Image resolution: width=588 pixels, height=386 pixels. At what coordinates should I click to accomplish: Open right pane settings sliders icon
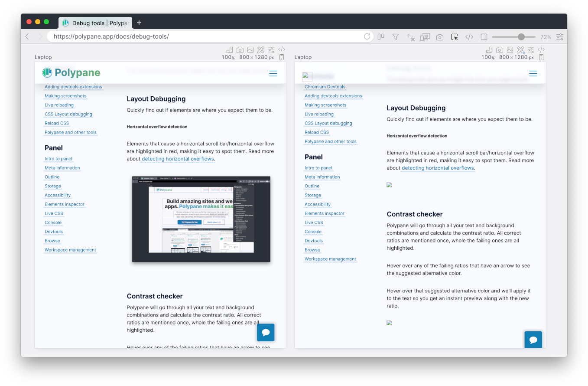coord(531,50)
